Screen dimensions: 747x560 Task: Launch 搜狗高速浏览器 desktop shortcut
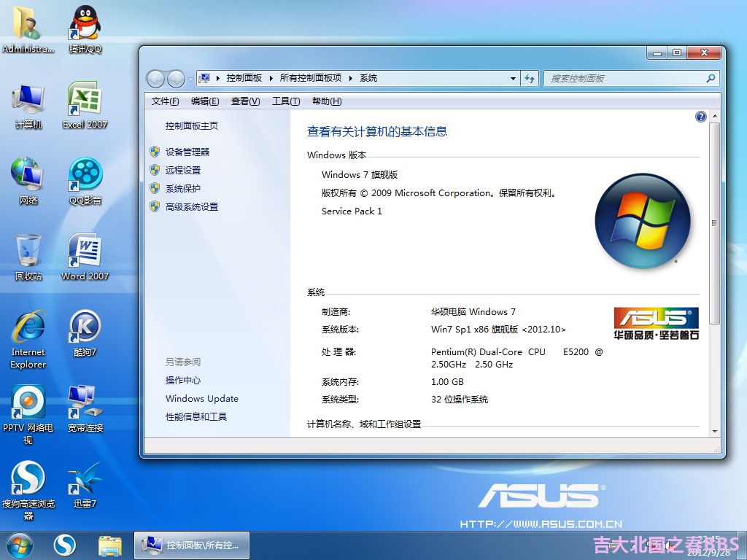tap(28, 491)
